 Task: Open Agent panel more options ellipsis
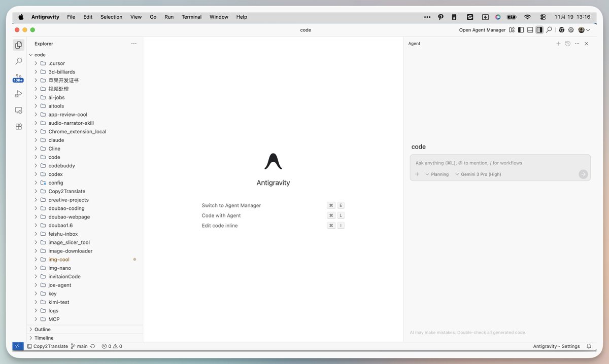[577, 44]
